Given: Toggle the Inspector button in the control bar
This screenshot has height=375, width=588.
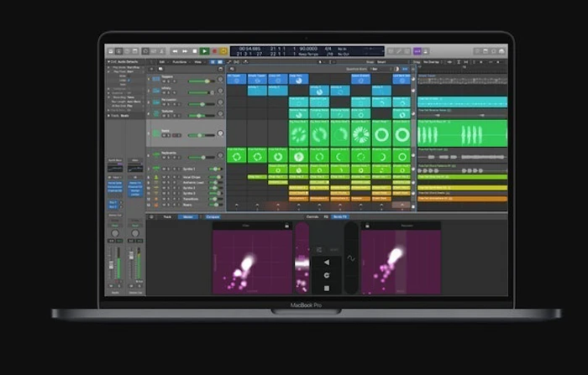Looking at the screenshot, I should 119,51.
